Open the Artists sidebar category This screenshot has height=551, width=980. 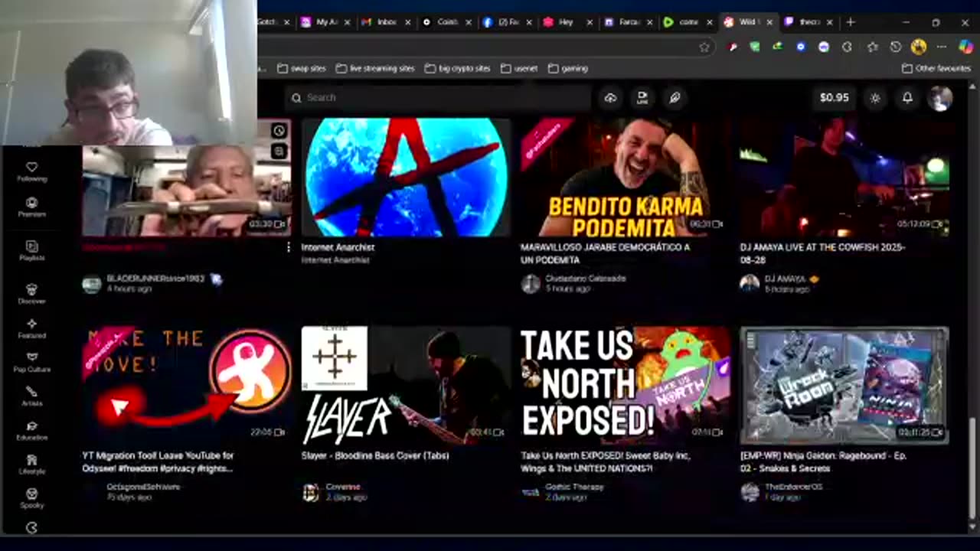pyautogui.click(x=31, y=396)
